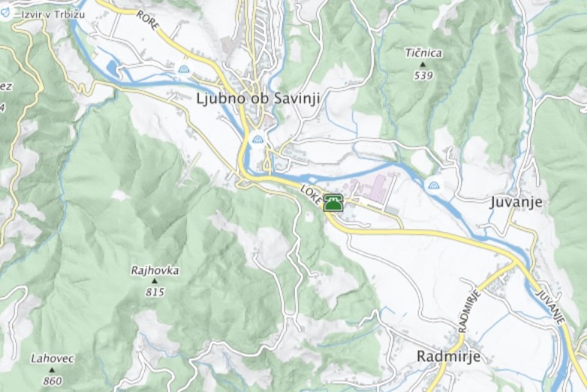Viewport: 587px width, 392px height.
Task: Click the diagonal RADMIRJE road label
Action: [x=468, y=311]
